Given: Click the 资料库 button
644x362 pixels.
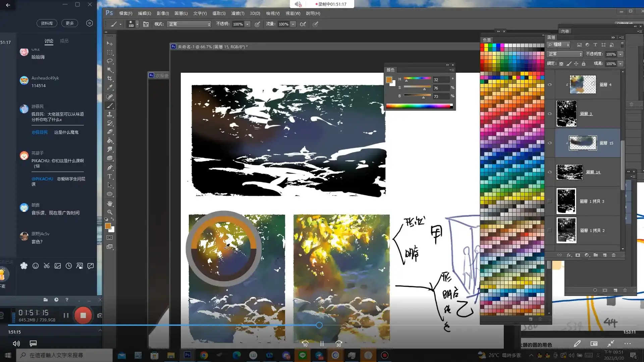Looking at the screenshot, I should pyautogui.click(x=47, y=23).
